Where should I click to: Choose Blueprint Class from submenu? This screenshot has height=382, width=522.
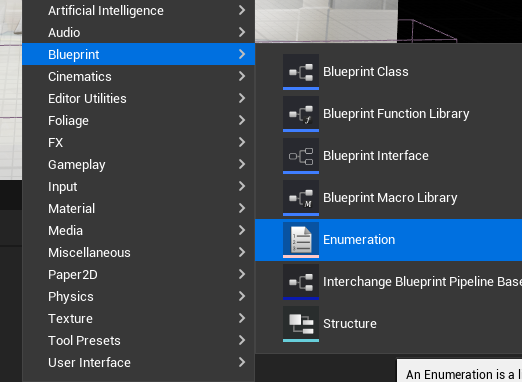pos(388,72)
